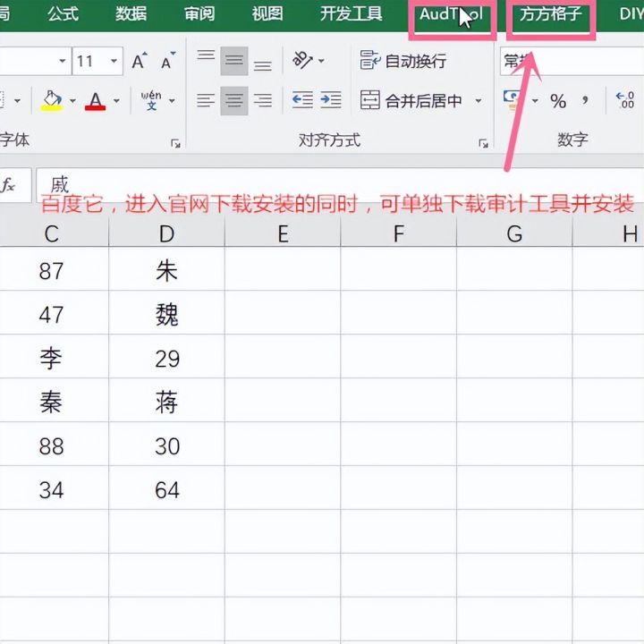Toggle Wrap Text (自动换行)

coord(402,61)
